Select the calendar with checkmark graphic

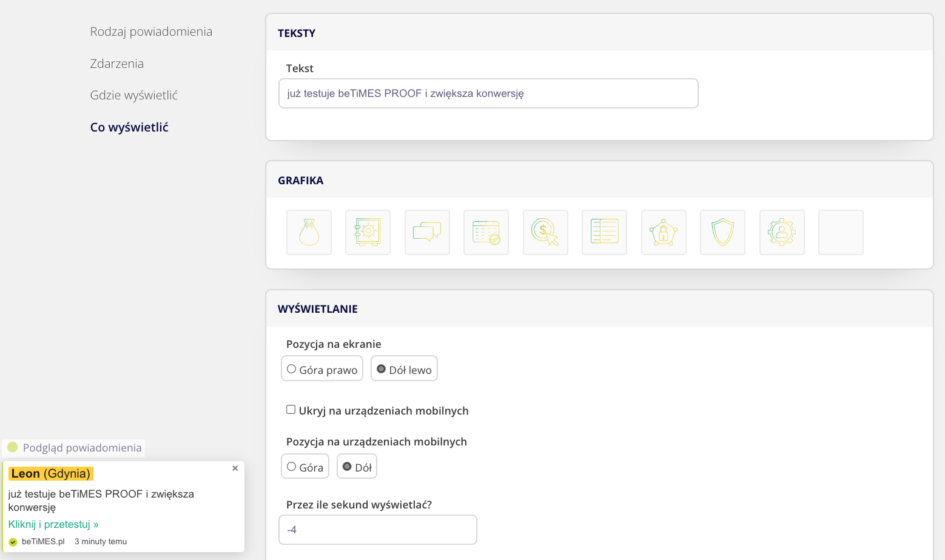point(486,233)
